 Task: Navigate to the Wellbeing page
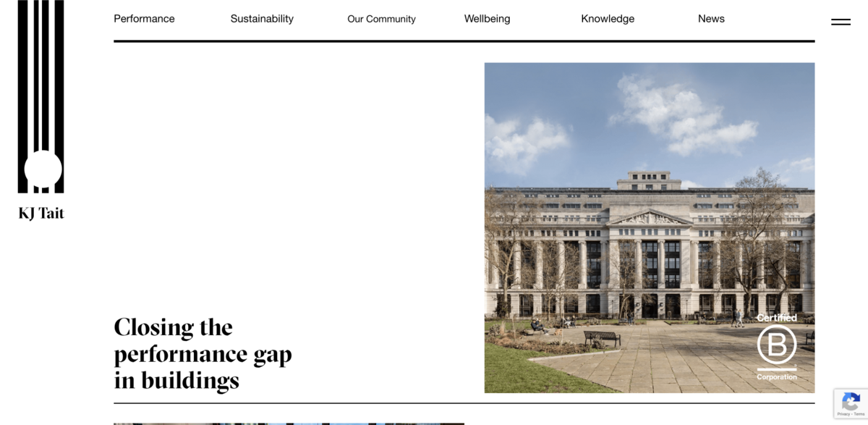487,19
